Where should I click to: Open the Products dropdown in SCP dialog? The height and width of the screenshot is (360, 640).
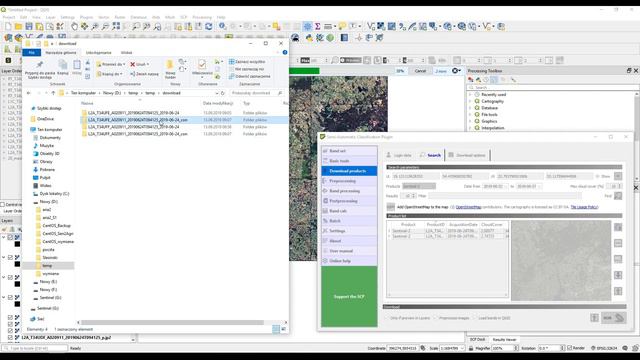pos(419,186)
